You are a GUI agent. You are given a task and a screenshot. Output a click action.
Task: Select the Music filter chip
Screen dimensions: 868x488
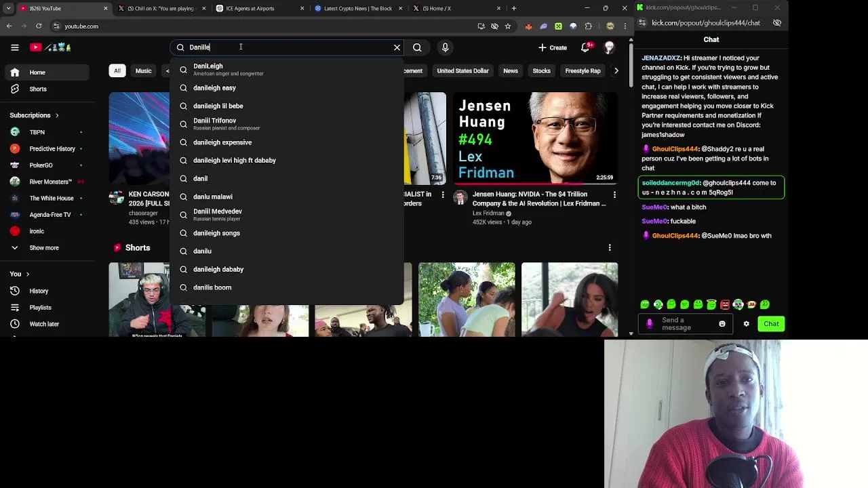coord(143,70)
